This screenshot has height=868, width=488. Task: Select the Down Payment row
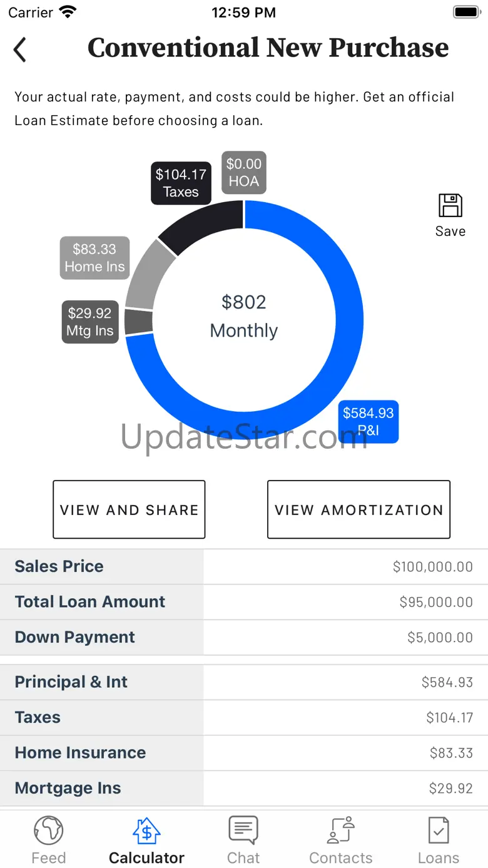point(244,638)
